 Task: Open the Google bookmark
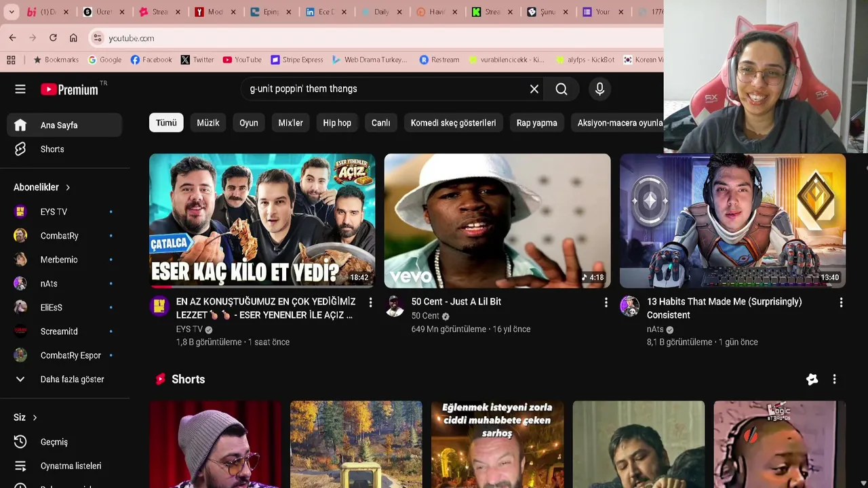pyautogui.click(x=105, y=60)
